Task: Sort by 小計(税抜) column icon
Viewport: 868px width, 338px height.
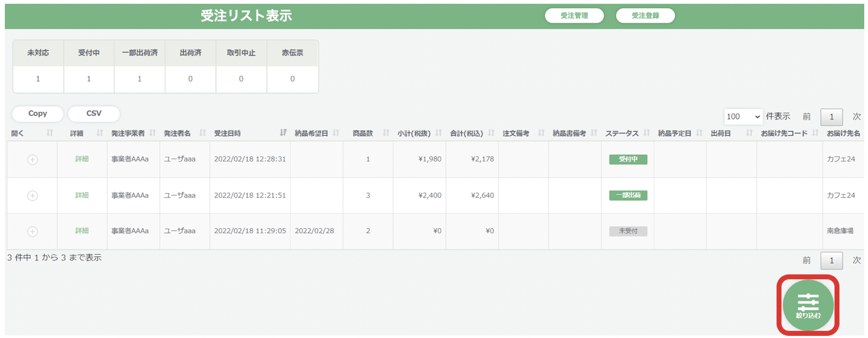Action: (439, 133)
